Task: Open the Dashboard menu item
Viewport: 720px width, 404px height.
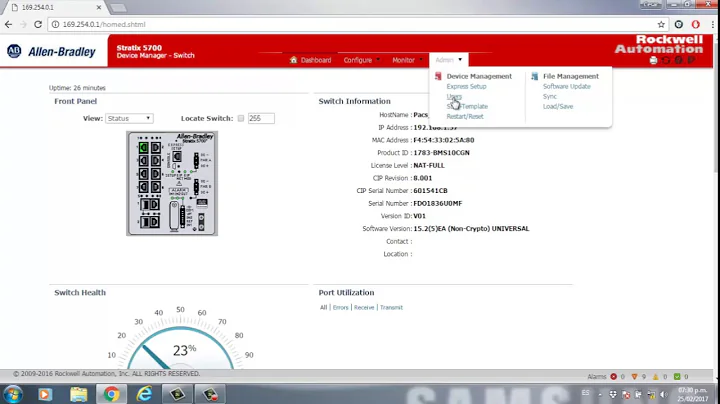Action: click(310, 60)
